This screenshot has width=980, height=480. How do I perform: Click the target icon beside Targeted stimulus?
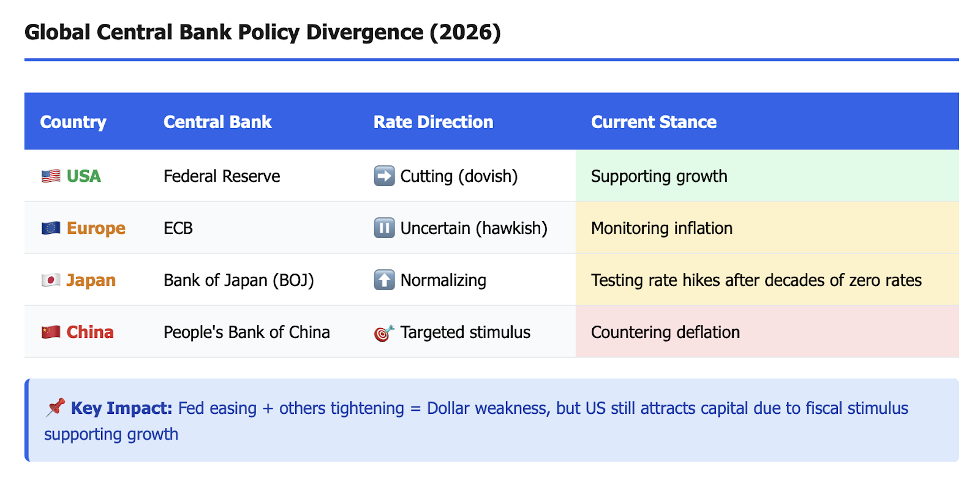384,333
